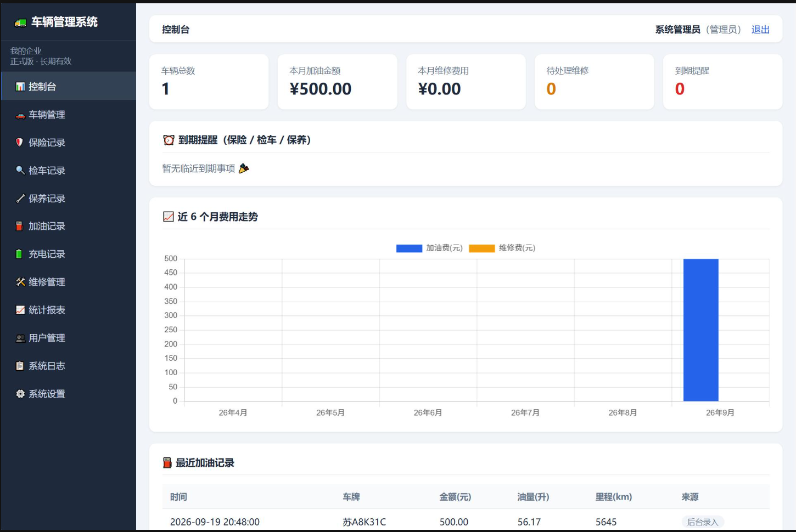Click the 控制台 chart icon in sidebar
This screenshot has width=796, height=532.
(20, 87)
